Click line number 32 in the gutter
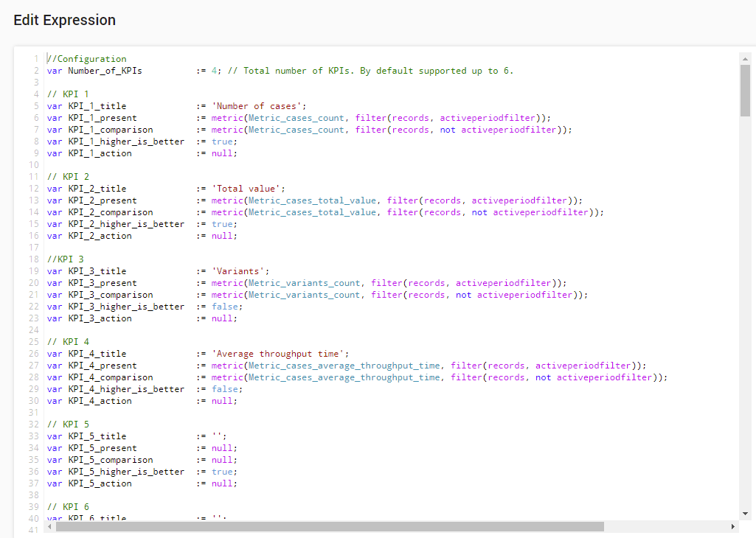Image resolution: width=756 pixels, height=538 pixels. click(32, 424)
